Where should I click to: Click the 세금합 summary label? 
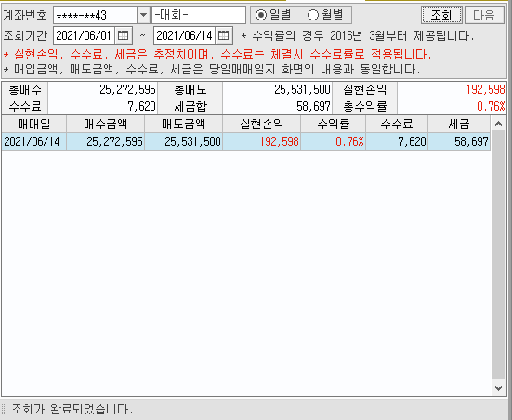coord(190,106)
